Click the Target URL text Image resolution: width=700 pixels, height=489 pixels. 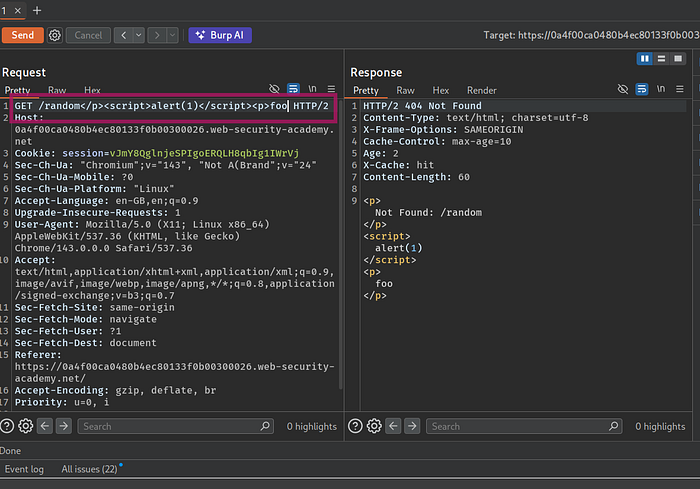(592, 35)
